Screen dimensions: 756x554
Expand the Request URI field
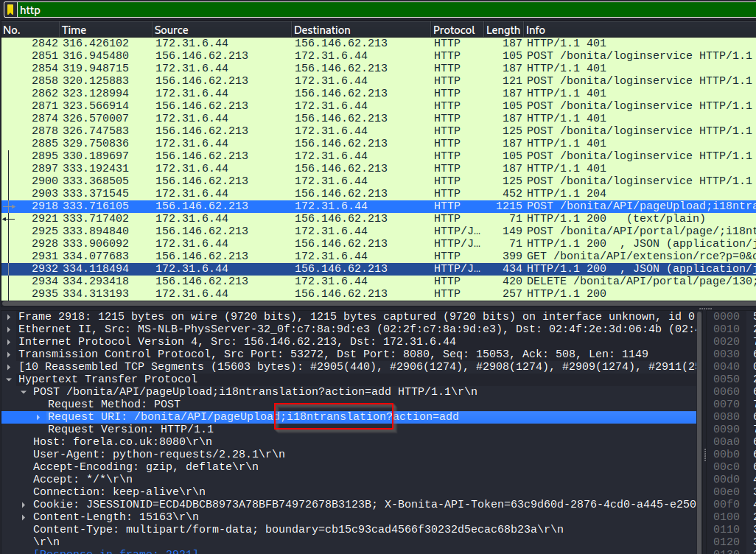pos(38,417)
